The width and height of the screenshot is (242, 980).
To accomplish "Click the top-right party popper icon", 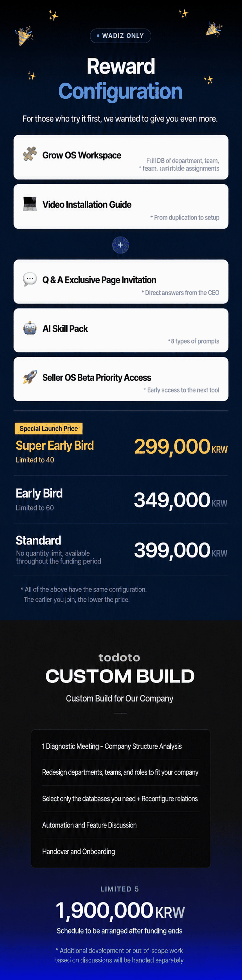I will pyautogui.click(x=214, y=29).
